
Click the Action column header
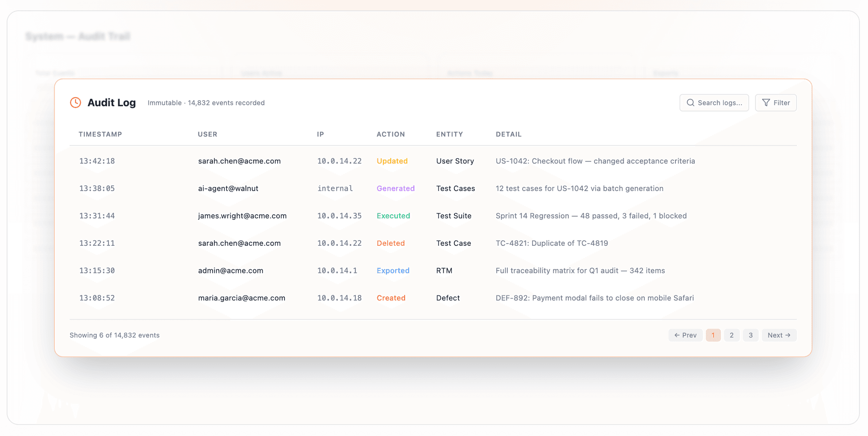click(391, 134)
